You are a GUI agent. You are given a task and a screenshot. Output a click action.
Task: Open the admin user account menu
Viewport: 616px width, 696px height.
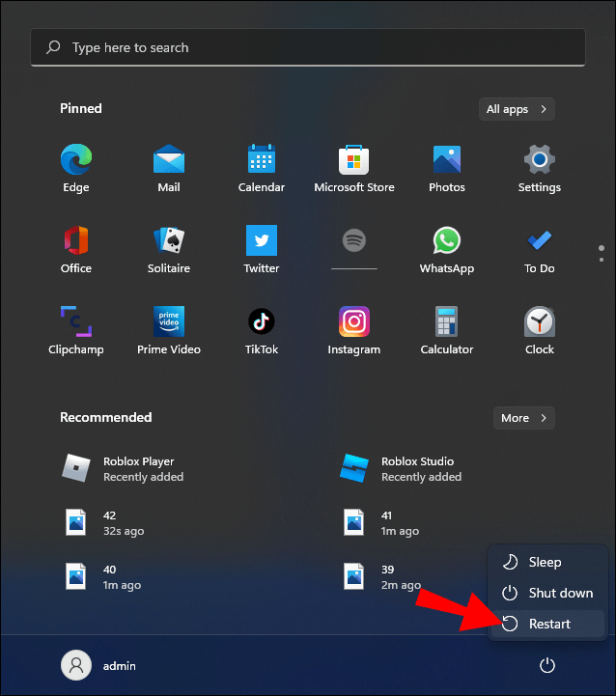pos(98,665)
